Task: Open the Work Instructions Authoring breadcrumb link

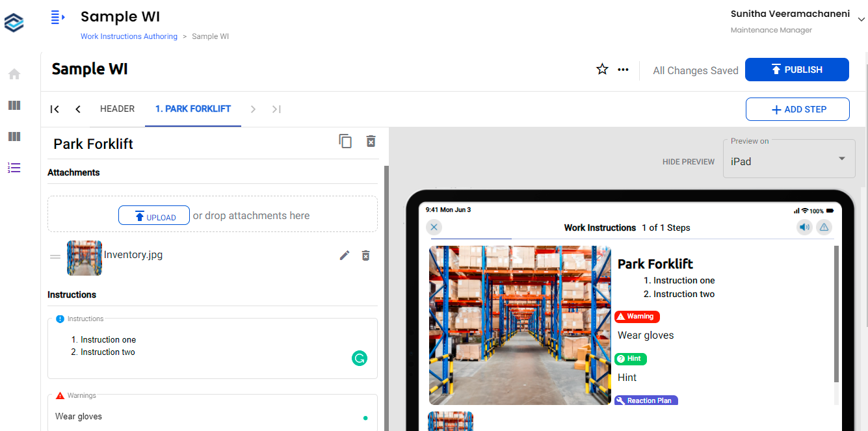Action: click(x=129, y=36)
